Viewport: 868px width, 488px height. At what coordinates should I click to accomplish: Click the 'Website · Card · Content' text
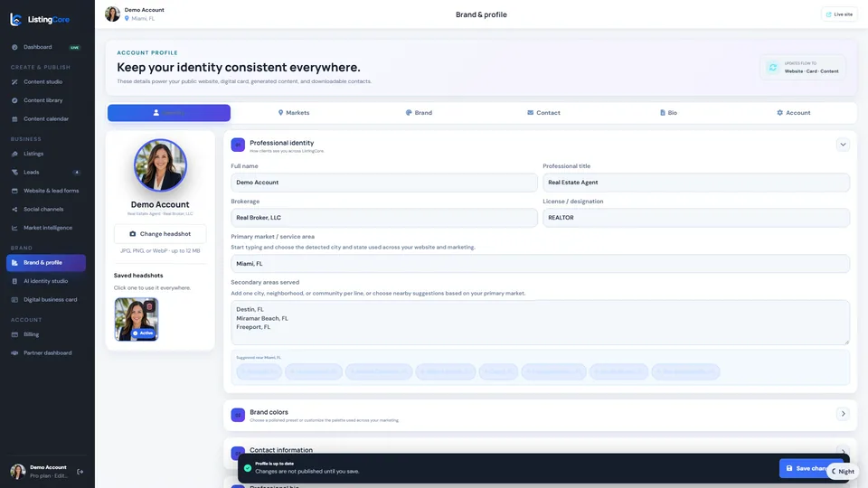811,71
